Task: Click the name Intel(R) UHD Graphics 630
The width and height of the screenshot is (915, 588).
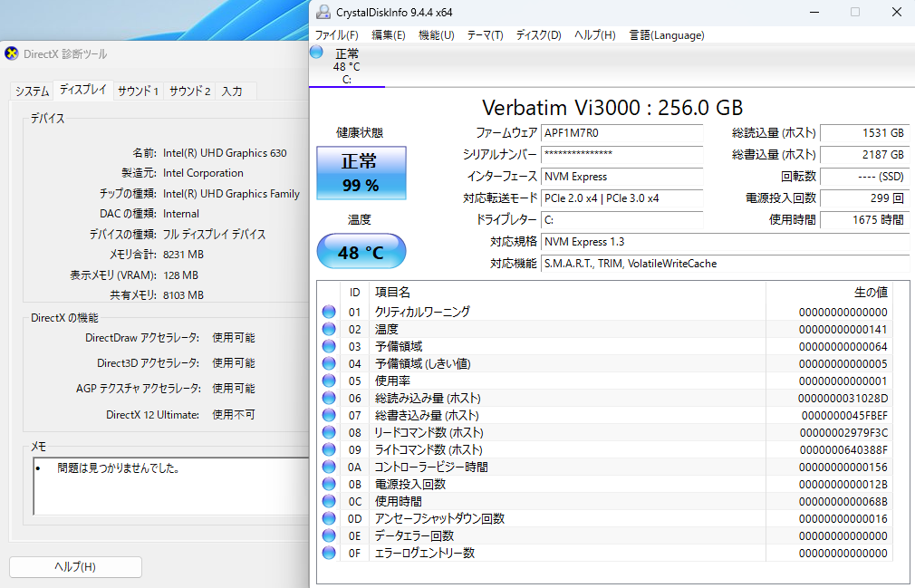Action: click(225, 153)
